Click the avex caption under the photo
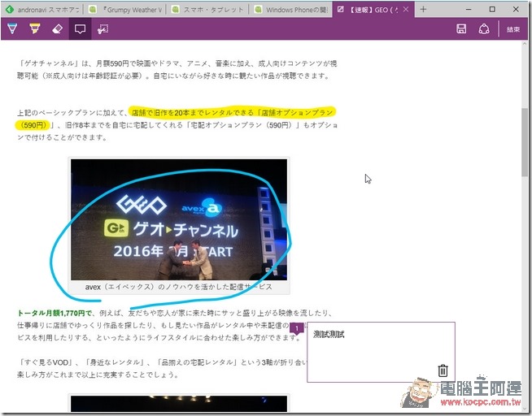Viewport: 532px width, 416px height. (x=178, y=287)
